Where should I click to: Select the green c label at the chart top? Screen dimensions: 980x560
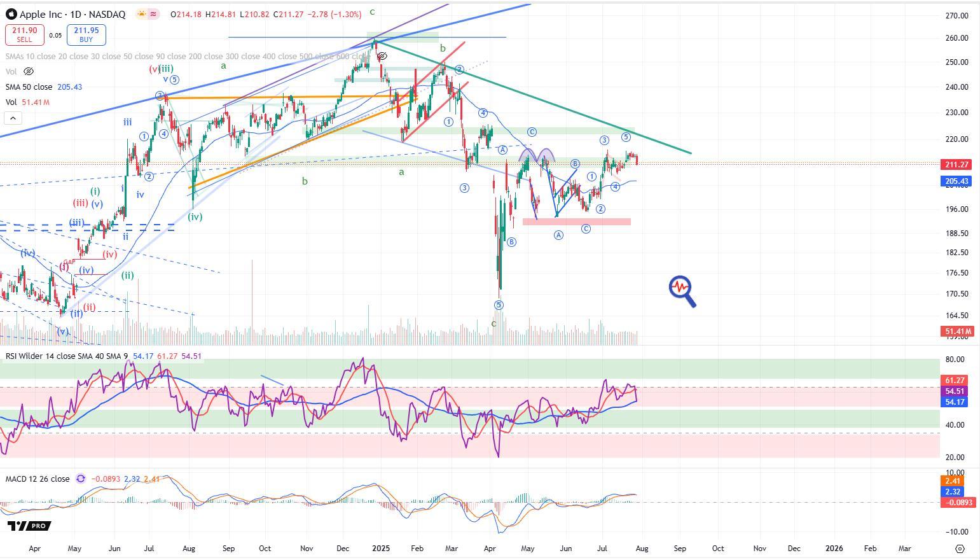[372, 11]
